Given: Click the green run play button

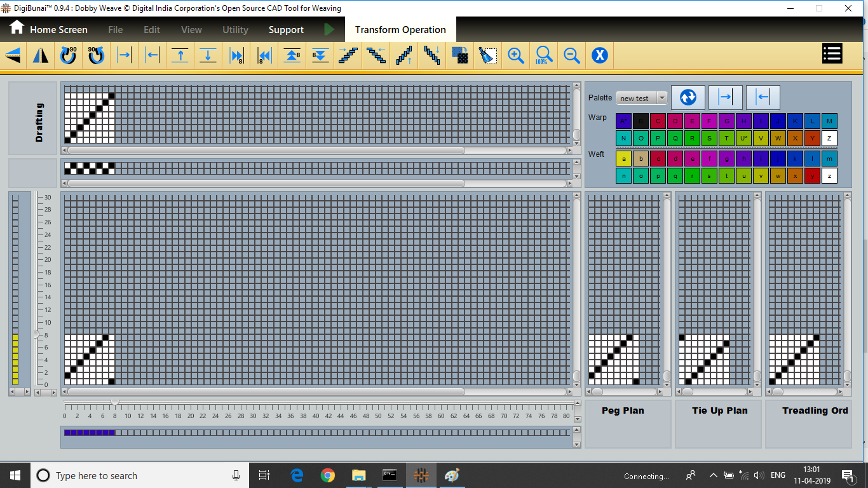Looking at the screenshot, I should coord(329,29).
